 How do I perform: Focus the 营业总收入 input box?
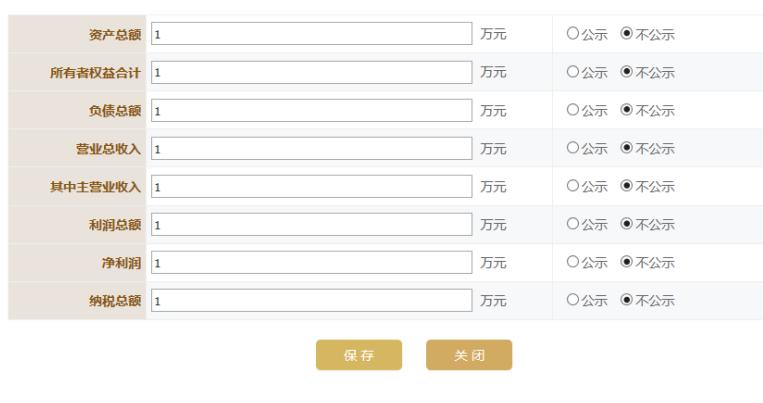coord(311,148)
